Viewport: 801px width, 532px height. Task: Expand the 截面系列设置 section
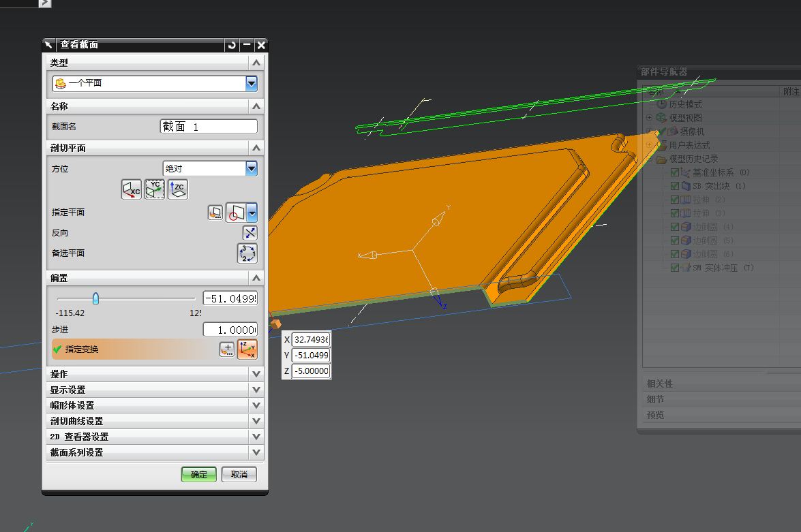click(x=256, y=453)
